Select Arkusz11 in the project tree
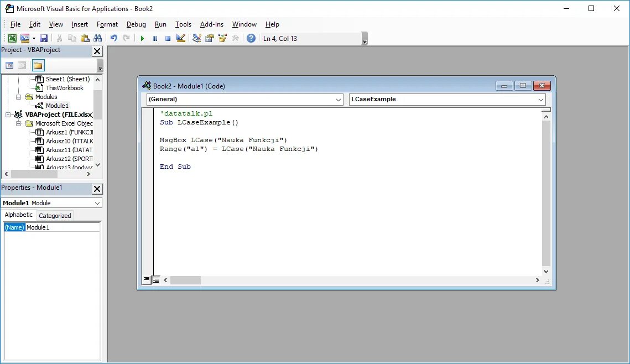The height and width of the screenshot is (364, 630). tap(69, 150)
